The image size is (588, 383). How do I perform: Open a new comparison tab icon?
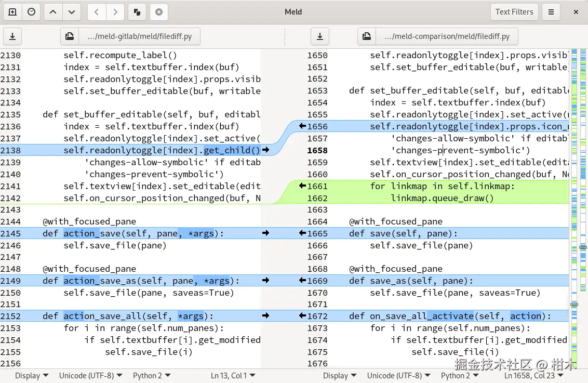[12, 12]
